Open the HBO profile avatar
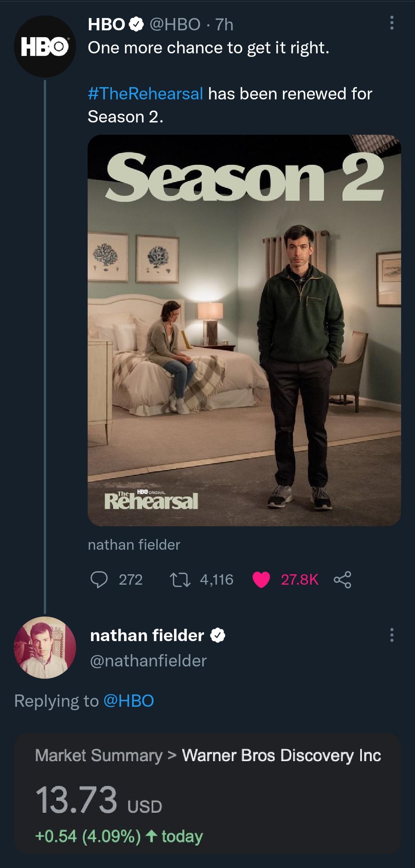 click(x=45, y=46)
